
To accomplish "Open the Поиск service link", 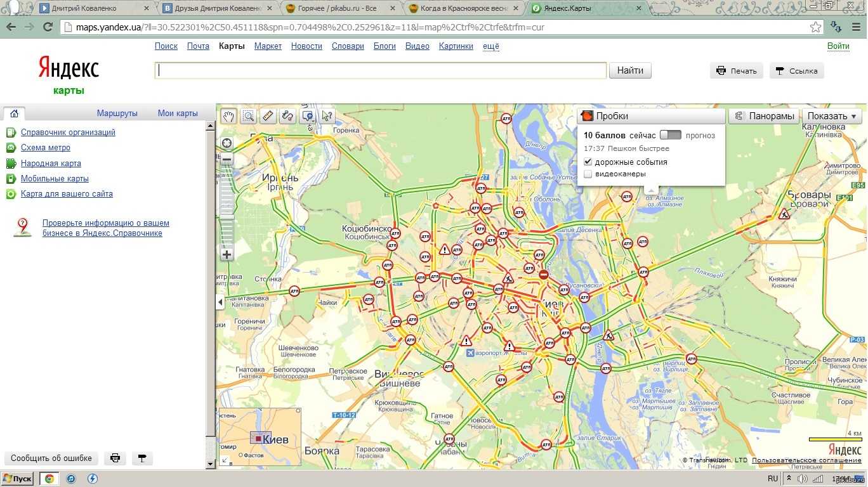I will (x=166, y=46).
